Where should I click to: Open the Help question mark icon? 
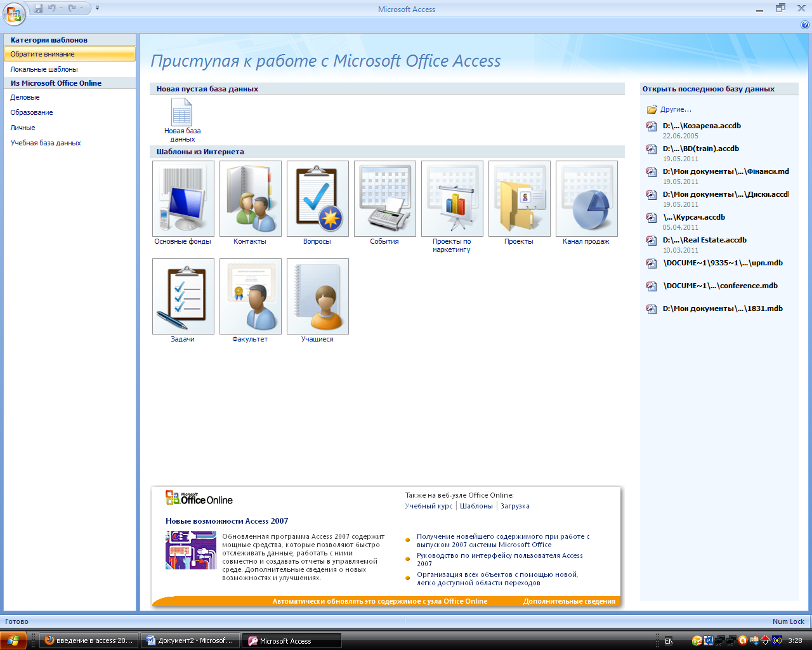click(x=806, y=25)
